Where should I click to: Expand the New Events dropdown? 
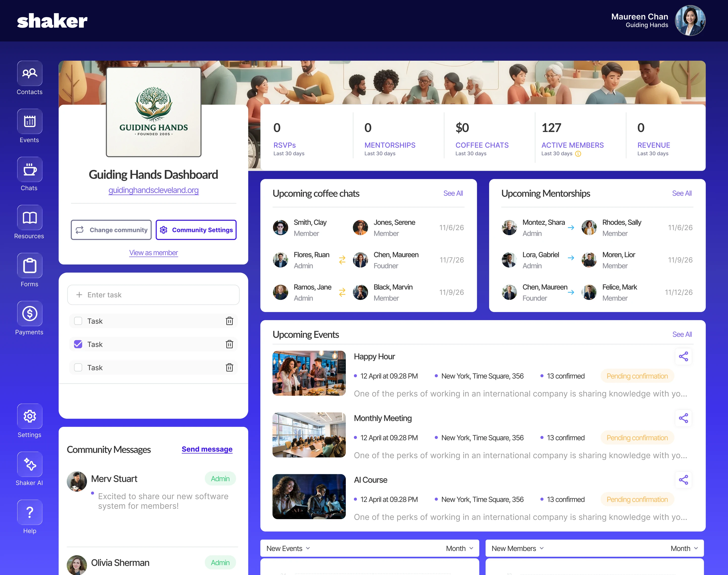pyautogui.click(x=288, y=549)
